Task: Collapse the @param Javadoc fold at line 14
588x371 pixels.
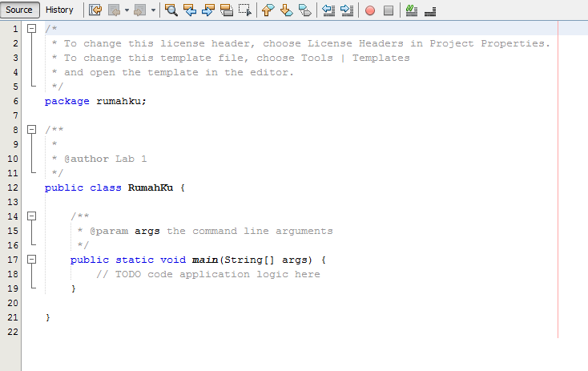Action: [32, 216]
